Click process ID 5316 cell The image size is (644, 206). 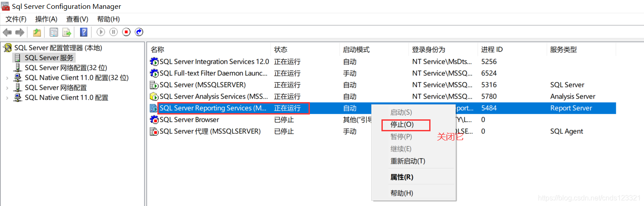pyautogui.click(x=489, y=85)
